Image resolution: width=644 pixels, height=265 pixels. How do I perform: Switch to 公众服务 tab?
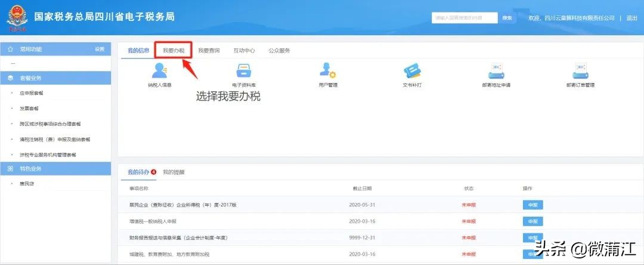(279, 51)
